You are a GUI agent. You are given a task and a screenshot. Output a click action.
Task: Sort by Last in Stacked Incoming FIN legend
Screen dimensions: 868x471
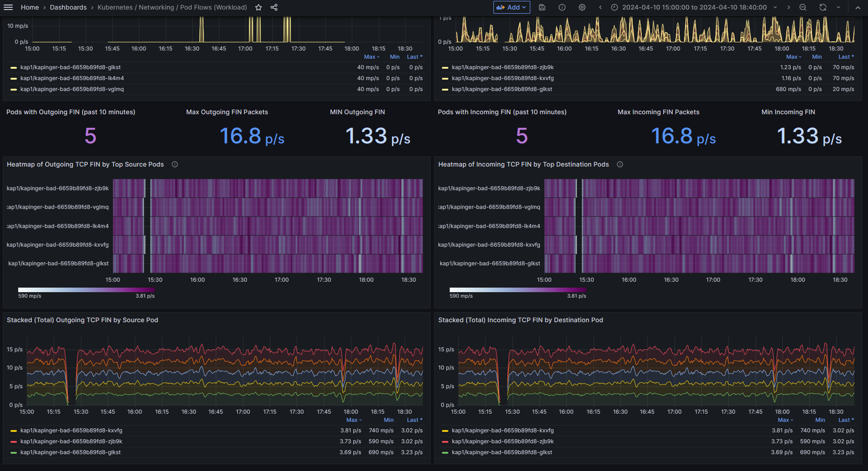(x=846, y=420)
